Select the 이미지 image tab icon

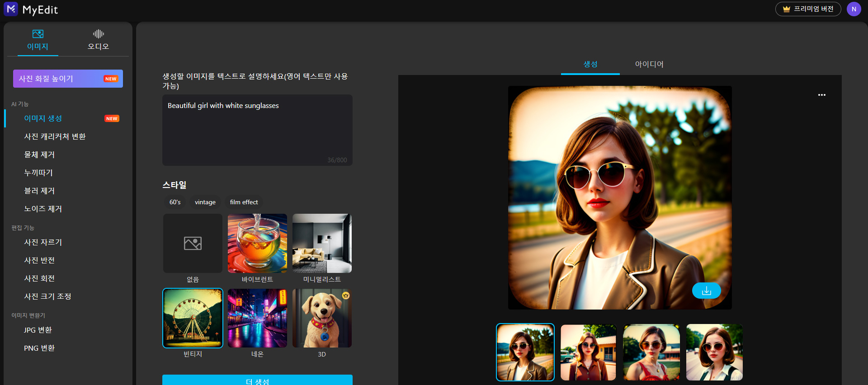(38, 34)
